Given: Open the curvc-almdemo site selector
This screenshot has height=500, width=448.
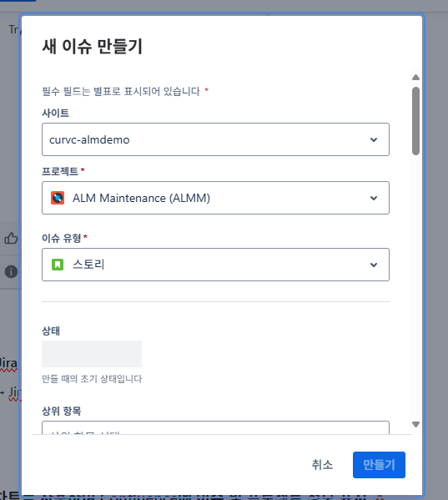Looking at the screenshot, I should [x=215, y=139].
